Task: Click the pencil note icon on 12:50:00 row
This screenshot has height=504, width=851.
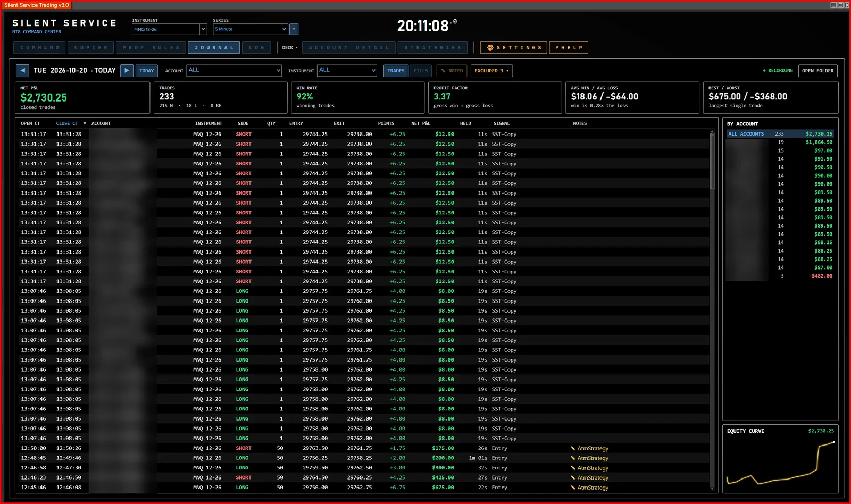Action: point(573,448)
